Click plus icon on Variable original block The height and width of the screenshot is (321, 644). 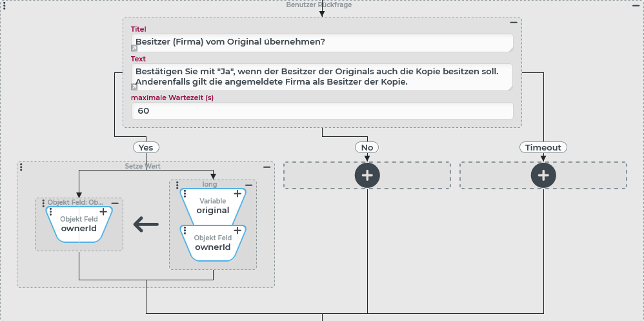click(237, 194)
